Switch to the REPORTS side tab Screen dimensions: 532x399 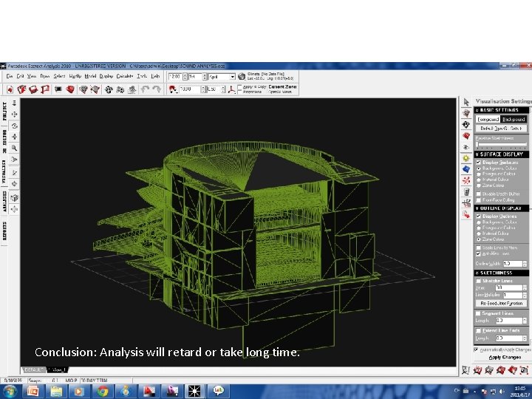[4, 231]
